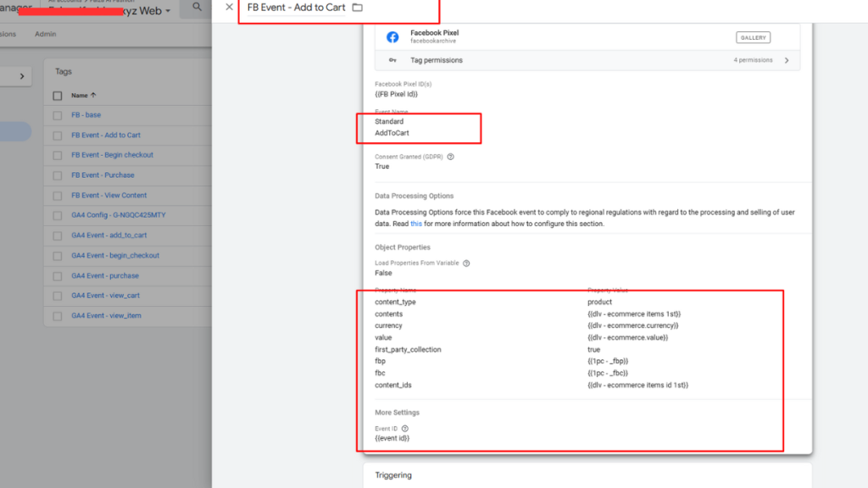The width and height of the screenshot is (868, 488).
Task: Click the content_type property name
Action: point(395,302)
